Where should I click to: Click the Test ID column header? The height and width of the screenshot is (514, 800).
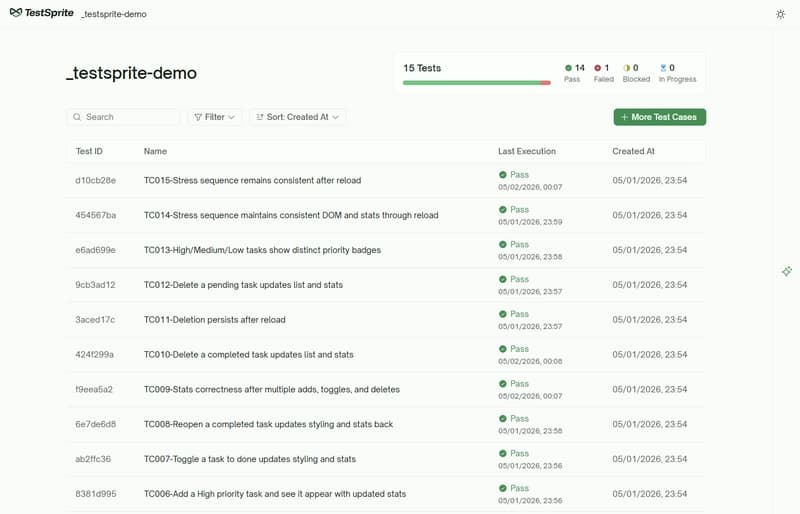tap(89, 151)
